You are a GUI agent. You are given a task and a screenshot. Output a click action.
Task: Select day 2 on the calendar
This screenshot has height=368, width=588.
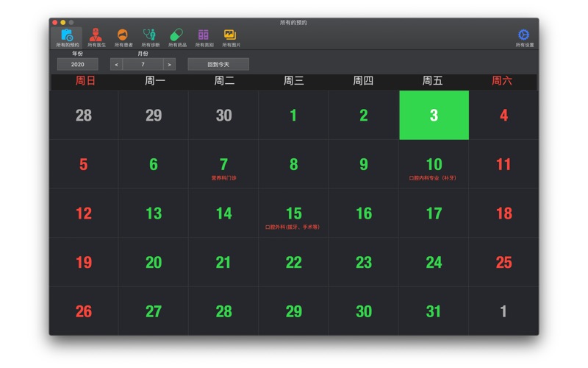click(x=364, y=115)
